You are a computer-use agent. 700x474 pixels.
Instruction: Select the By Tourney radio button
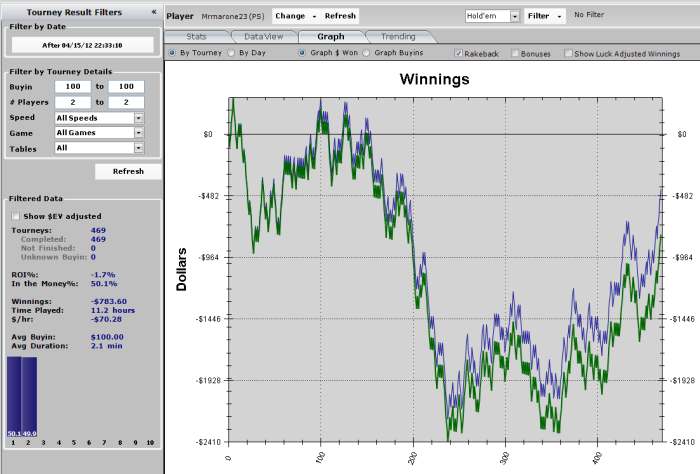172,53
